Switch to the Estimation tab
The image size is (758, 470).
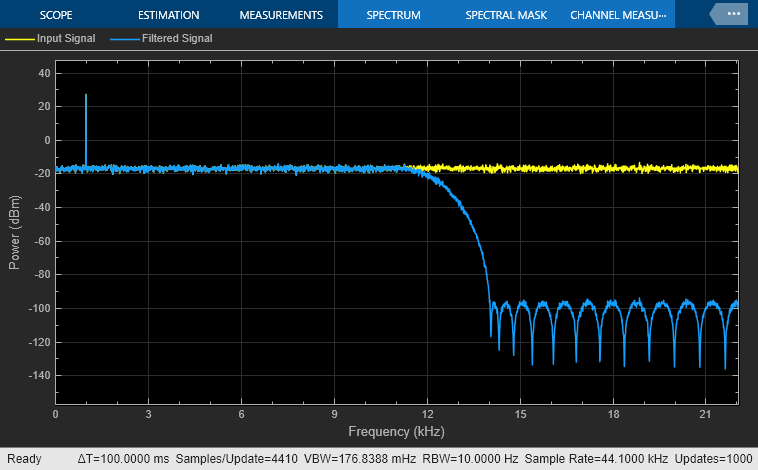(168, 15)
